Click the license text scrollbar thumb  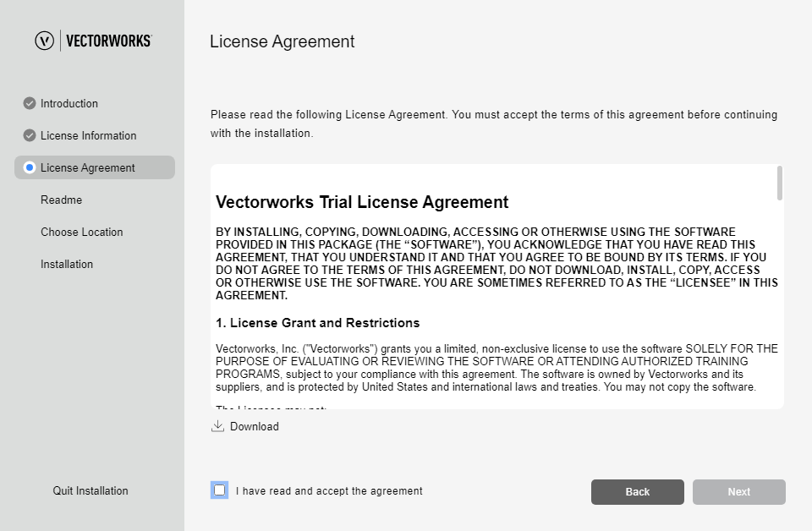pos(779,183)
